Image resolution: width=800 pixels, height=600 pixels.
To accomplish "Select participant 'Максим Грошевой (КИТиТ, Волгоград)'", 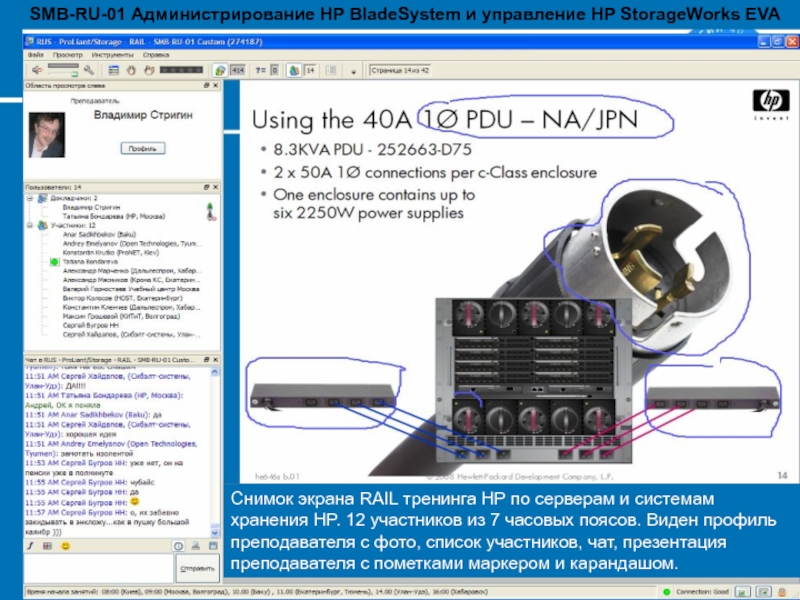I will (x=121, y=316).
